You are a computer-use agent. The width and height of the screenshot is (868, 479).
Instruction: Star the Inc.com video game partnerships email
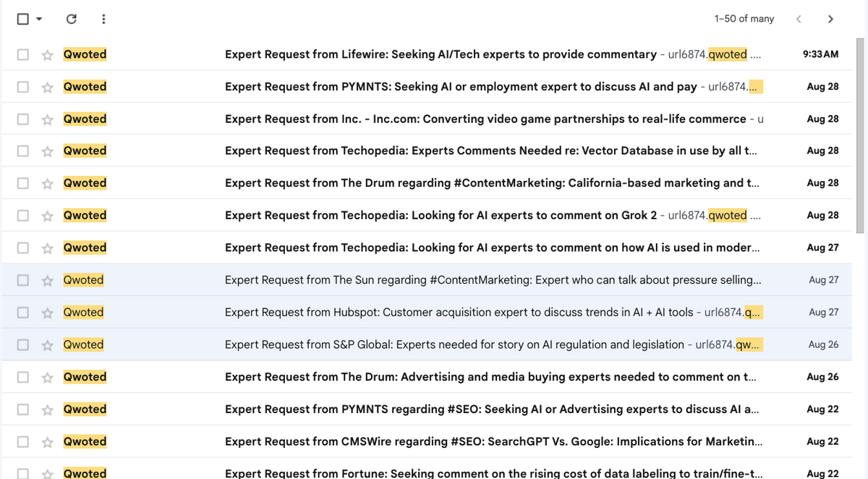click(48, 119)
